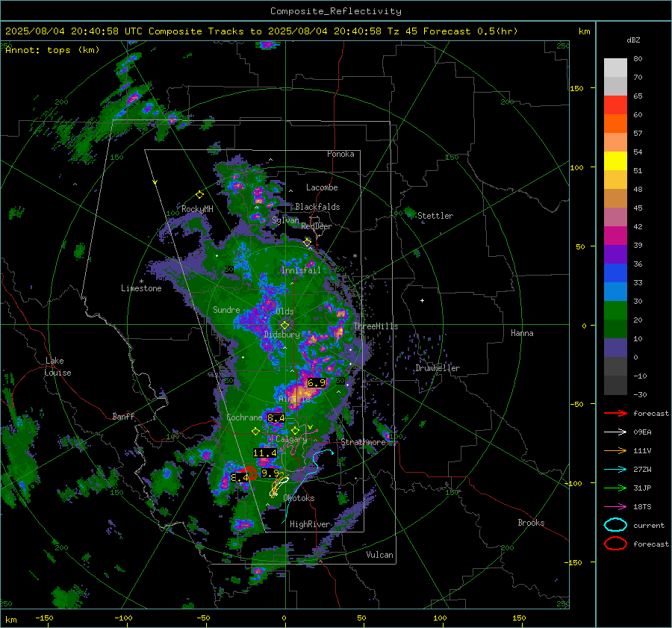The image size is (672, 628).
Task: Click the Composite_Reflectivity title
Action: click(x=336, y=11)
